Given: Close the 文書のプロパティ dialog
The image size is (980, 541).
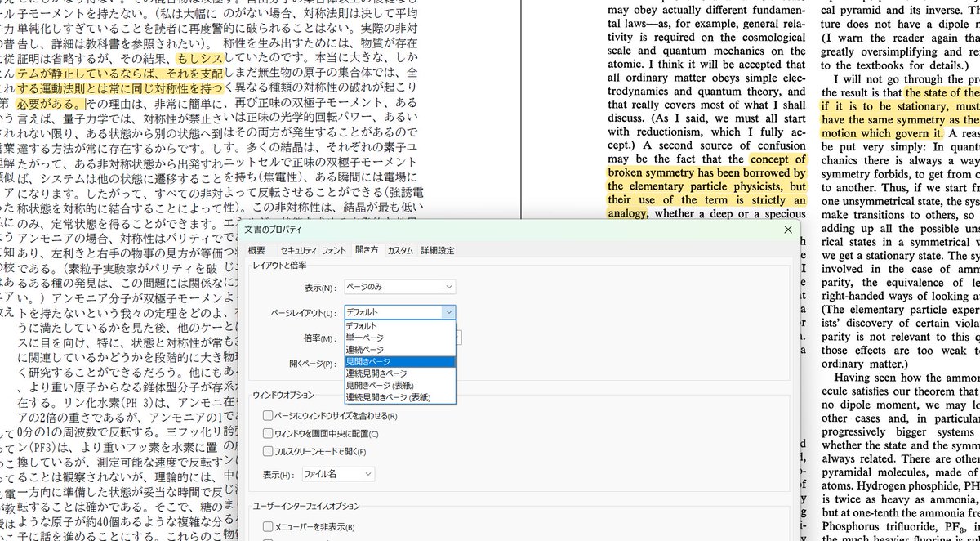Looking at the screenshot, I should click(x=787, y=230).
